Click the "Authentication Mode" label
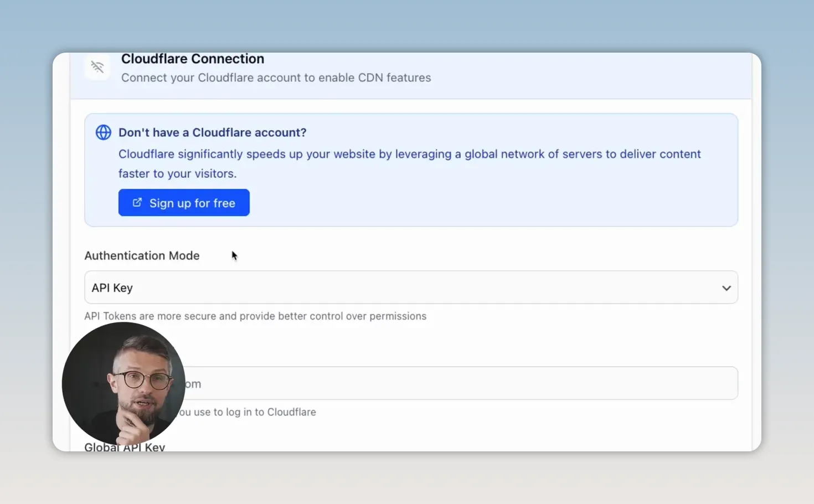The width and height of the screenshot is (814, 504). tap(142, 256)
